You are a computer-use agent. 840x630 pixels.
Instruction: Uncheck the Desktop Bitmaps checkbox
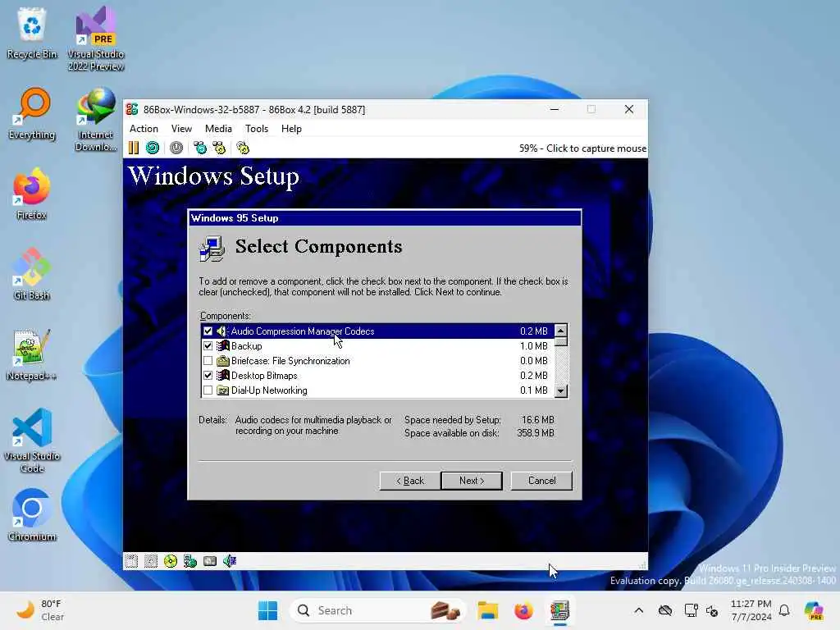point(208,376)
